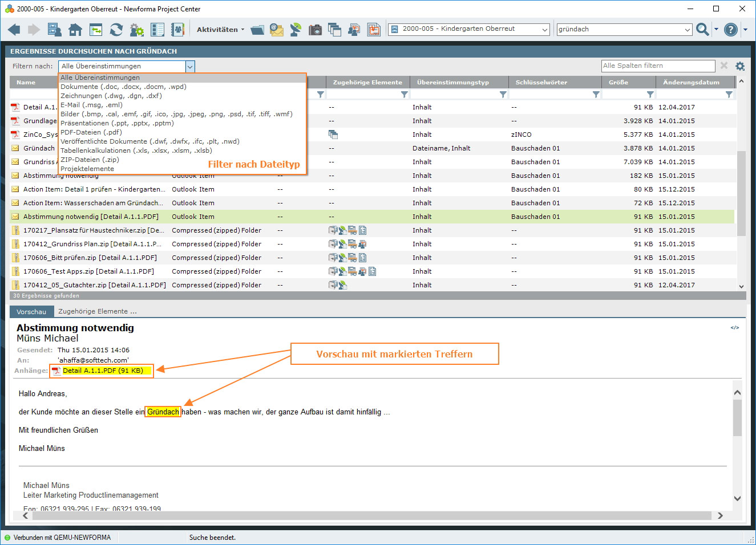Viewport: 756px width, 545px height.
Task: Choose Zeichnungen (.dwg, .dgn, .dxf) filter
Action: point(183,96)
